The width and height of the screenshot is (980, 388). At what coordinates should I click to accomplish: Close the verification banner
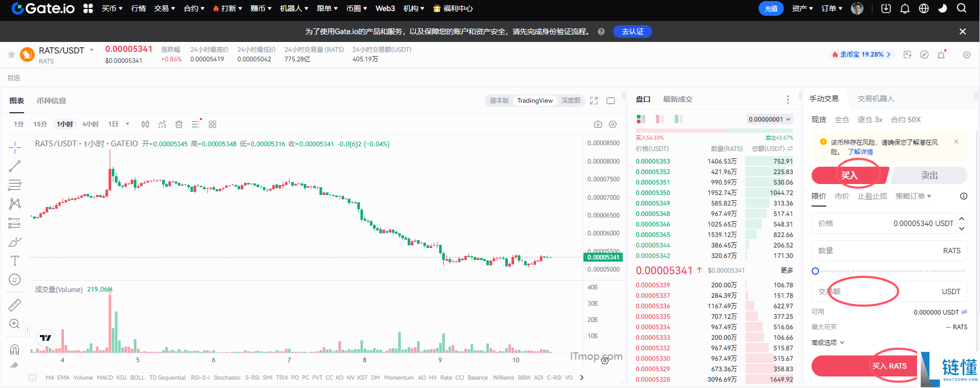(963, 31)
